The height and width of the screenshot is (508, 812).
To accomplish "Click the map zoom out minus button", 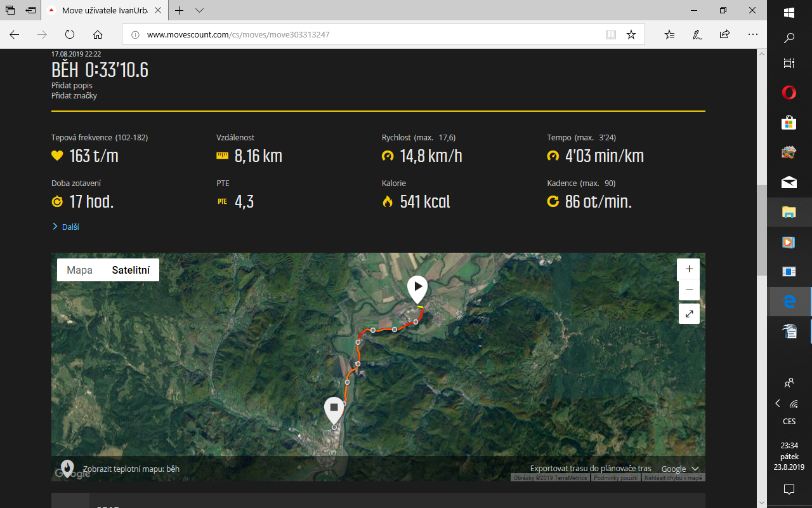I will coord(689,290).
